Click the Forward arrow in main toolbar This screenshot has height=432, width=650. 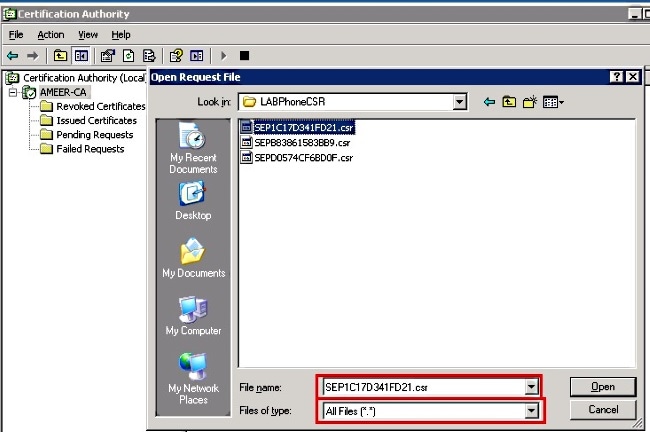(32, 56)
